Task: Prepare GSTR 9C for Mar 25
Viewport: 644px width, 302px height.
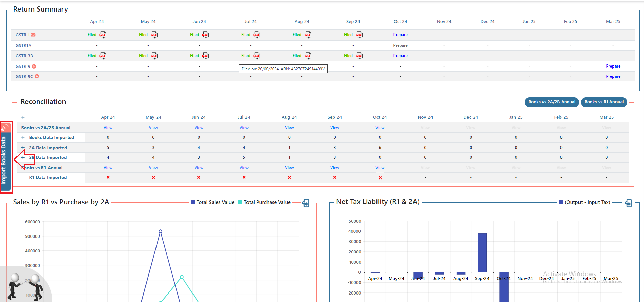Action: [x=613, y=76]
